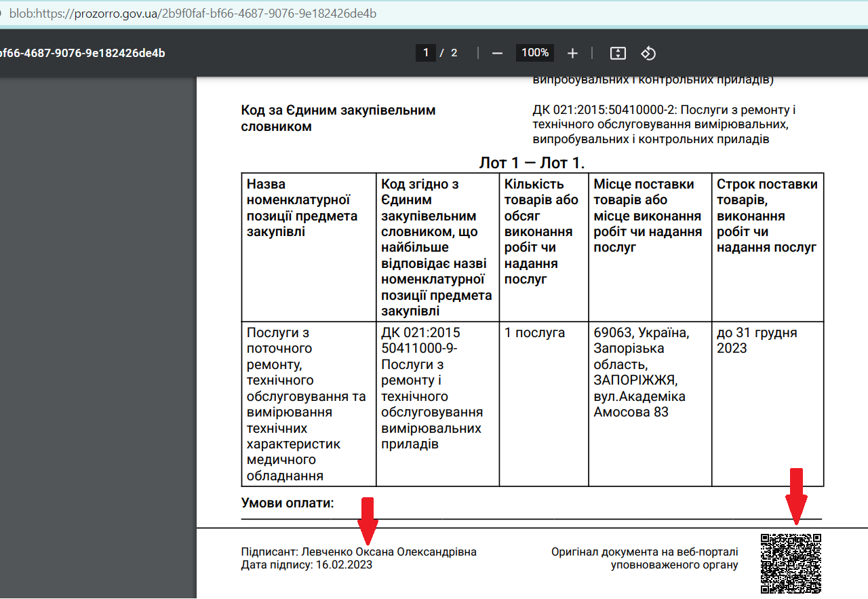Screen dimensions: 868x599
Task: Select the cell "Послуги з поточного ремонту"
Action: point(309,404)
